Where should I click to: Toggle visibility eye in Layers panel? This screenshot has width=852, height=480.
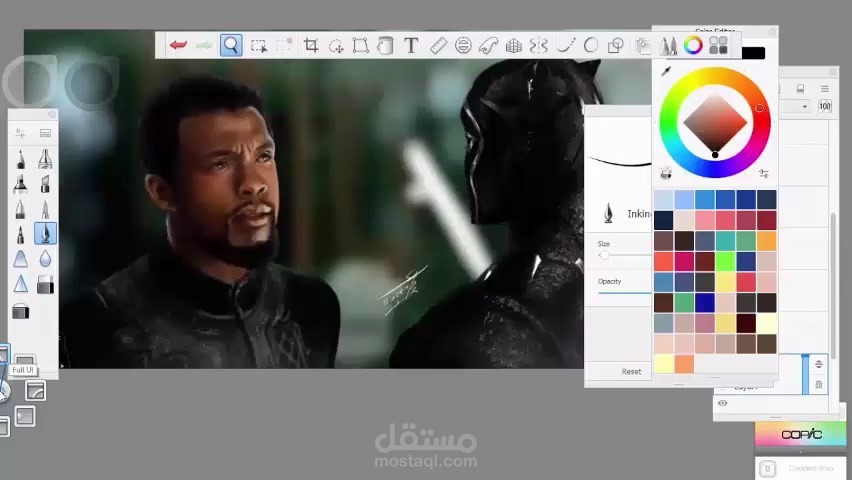(723, 403)
